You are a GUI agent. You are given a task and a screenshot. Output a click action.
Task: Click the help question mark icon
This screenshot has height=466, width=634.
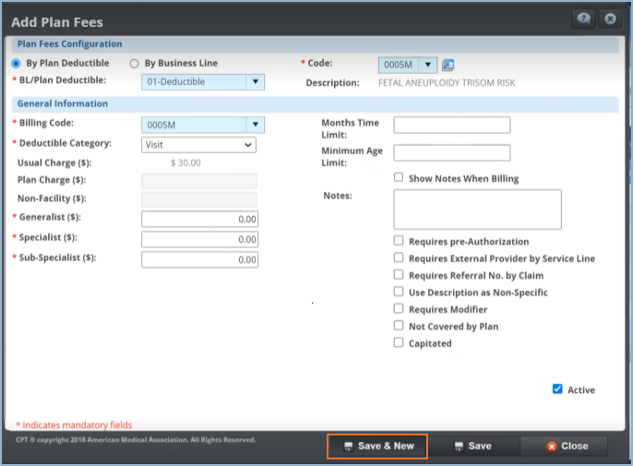(580, 20)
